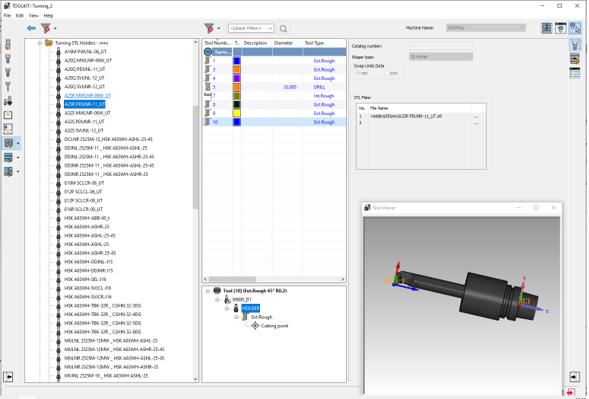Viewport: 589px width, 399px height.
Task: Open dropdown arrow next to bottom sidebar icon
Action: point(18,172)
